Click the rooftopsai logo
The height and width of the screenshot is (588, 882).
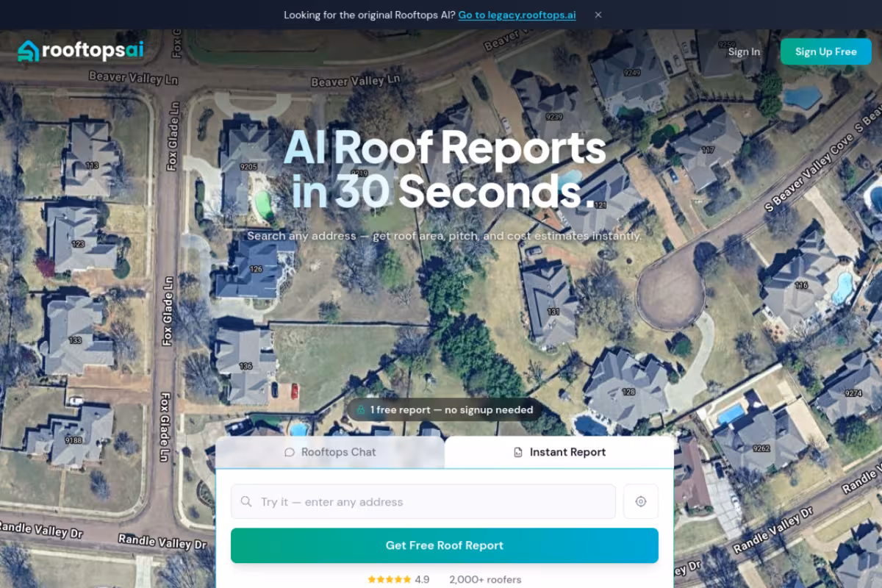click(81, 51)
